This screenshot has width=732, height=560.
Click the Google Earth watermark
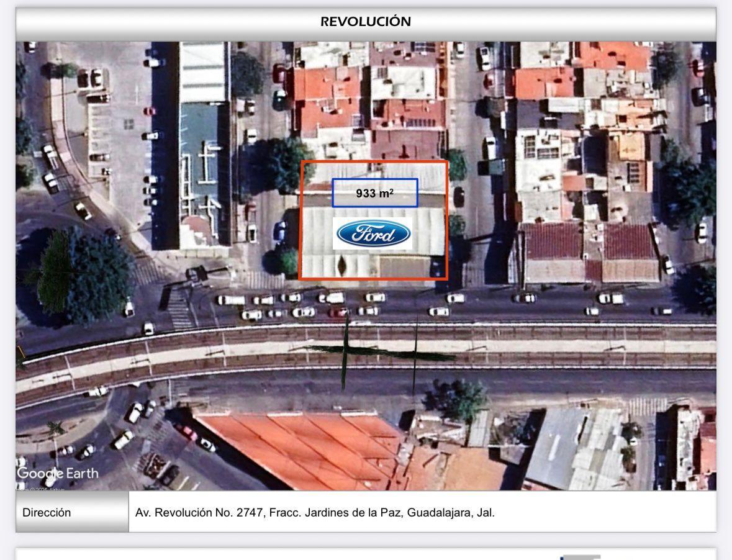(57, 473)
